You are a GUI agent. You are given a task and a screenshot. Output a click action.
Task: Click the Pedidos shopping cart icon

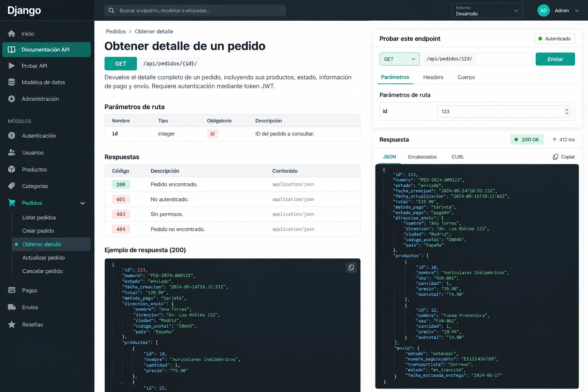tap(12, 203)
